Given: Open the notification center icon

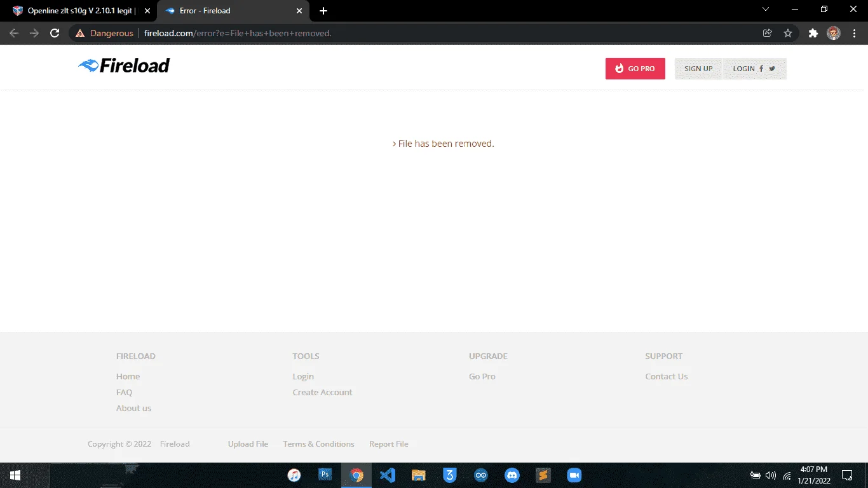Looking at the screenshot, I should [847, 475].
